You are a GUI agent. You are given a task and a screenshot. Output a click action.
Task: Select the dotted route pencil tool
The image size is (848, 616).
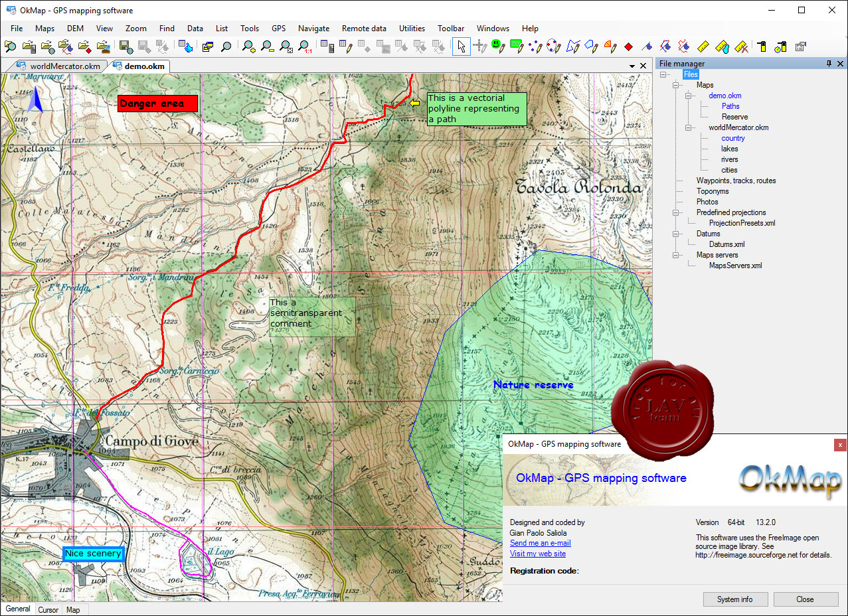pos(535,46)
